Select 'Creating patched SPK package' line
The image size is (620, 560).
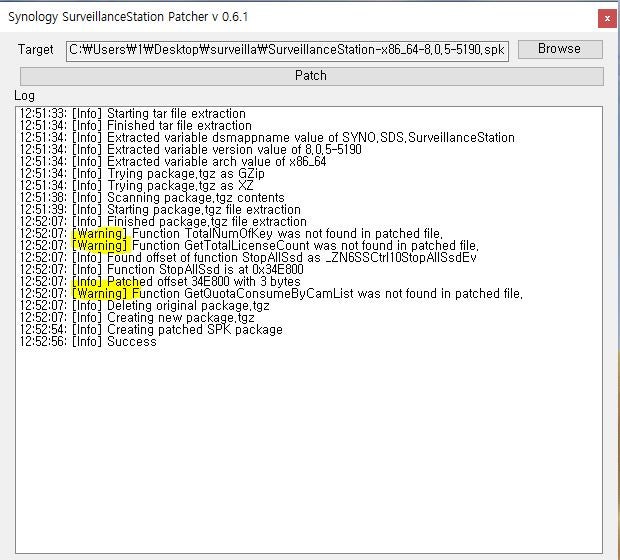click(x=151, y=329)
